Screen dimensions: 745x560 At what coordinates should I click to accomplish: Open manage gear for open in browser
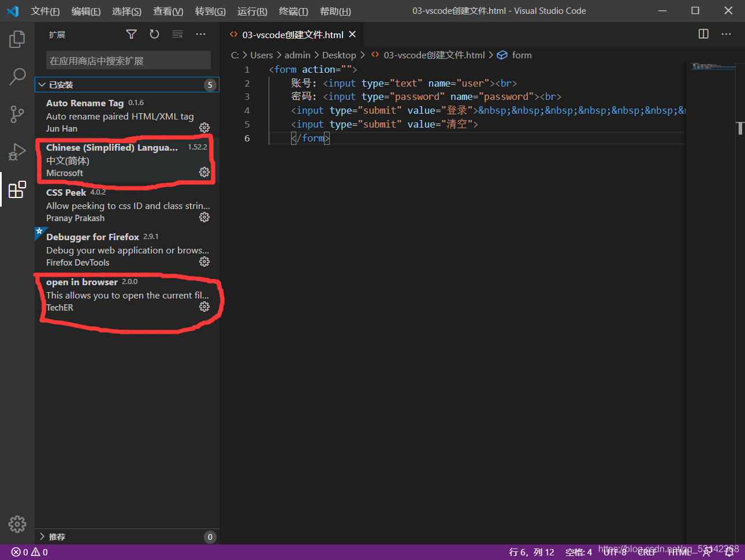pos(204,307)
